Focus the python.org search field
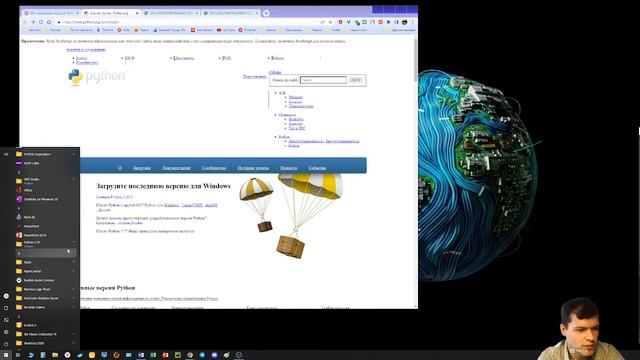640x360 pixels. click(x=323, y=80)
